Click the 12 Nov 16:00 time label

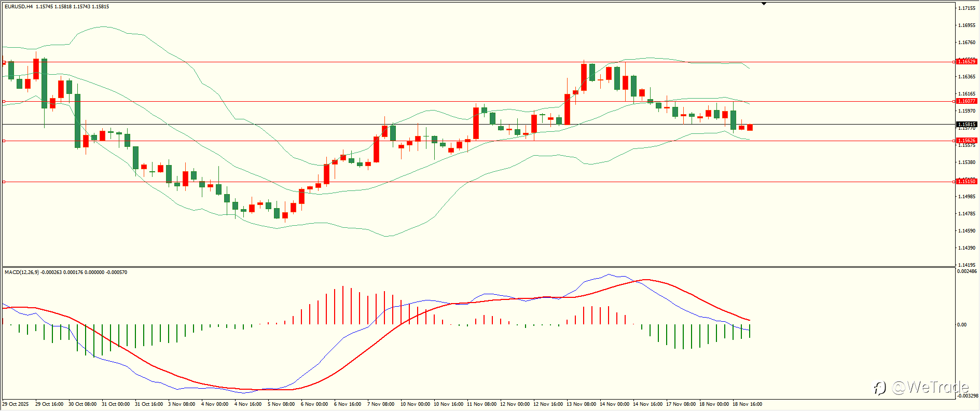click(x=548, y=404)
